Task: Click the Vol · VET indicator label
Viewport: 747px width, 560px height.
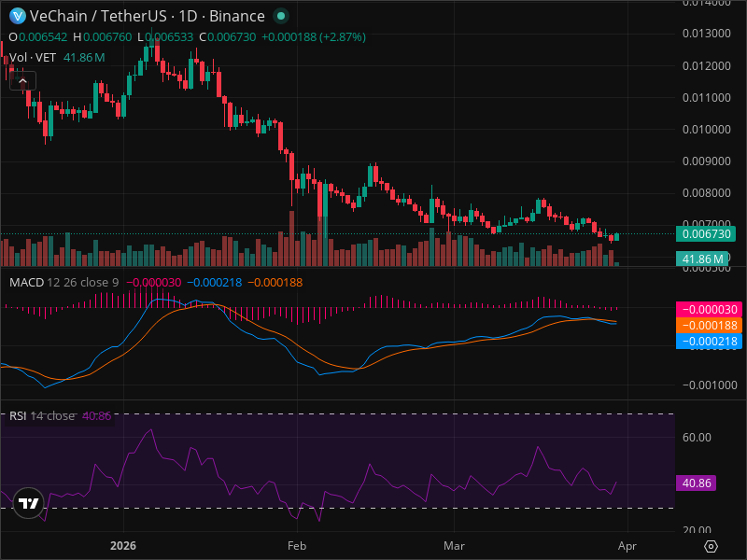Action: tap(33, 58)
